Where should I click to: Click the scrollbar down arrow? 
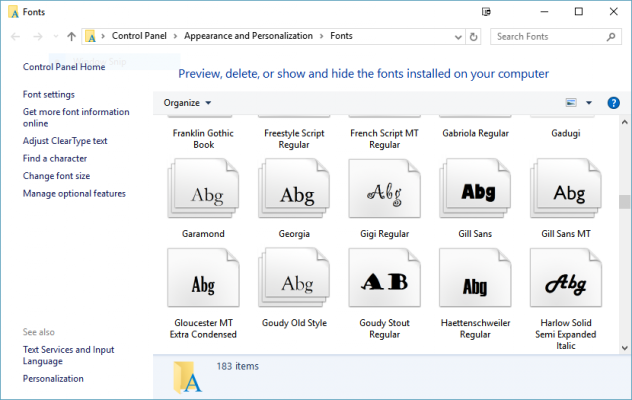tap(624, 348)
